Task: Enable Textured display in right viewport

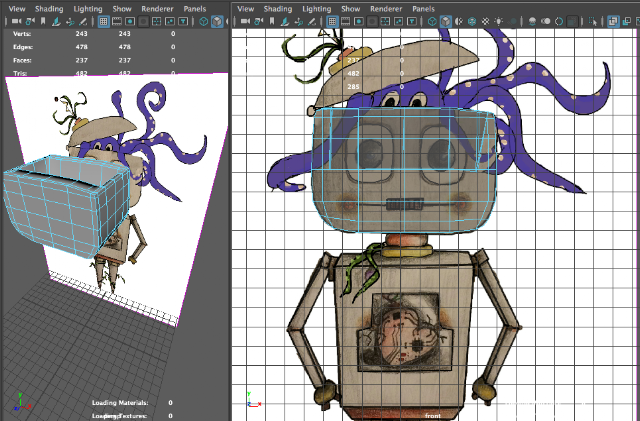Action: pyautogui.click(x=485, y=21)
